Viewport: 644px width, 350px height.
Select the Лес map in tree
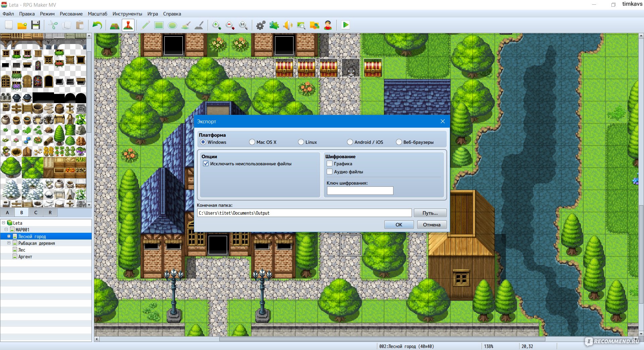(x=21, y=250)
